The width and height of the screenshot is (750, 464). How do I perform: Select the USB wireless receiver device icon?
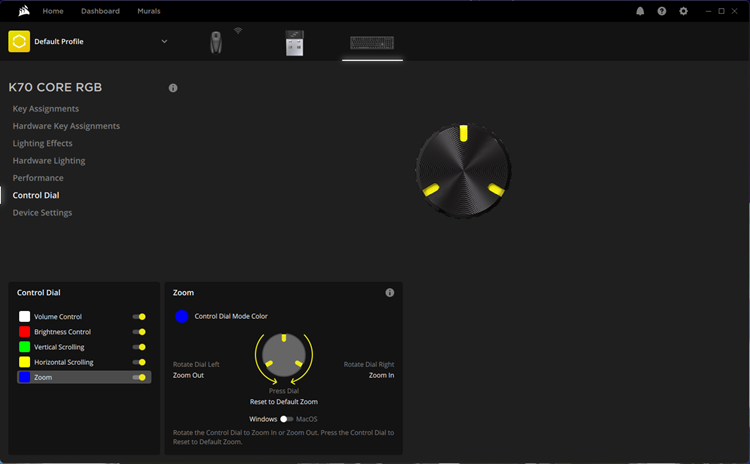click(294, 43)
